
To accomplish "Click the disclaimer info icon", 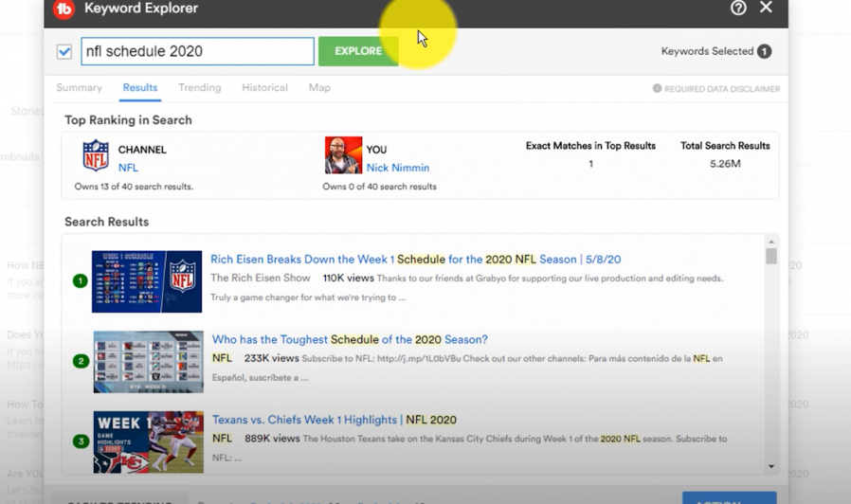I will click(x=657, y=88).
